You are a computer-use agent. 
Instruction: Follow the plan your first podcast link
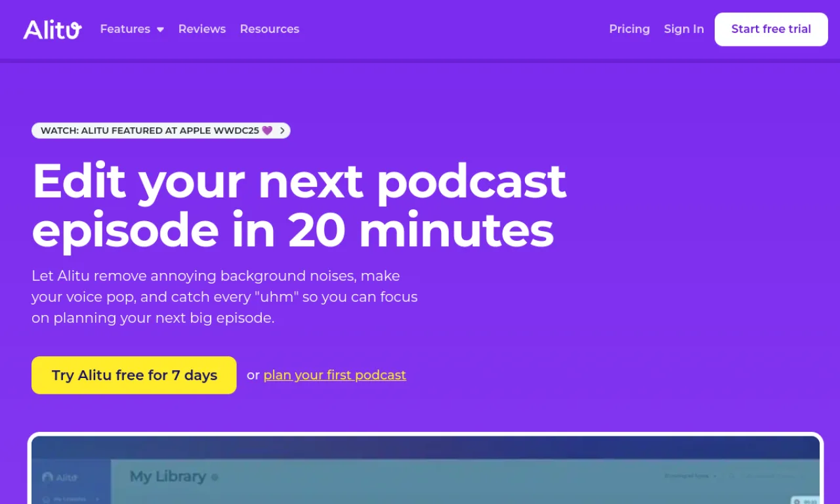(335, 375)
